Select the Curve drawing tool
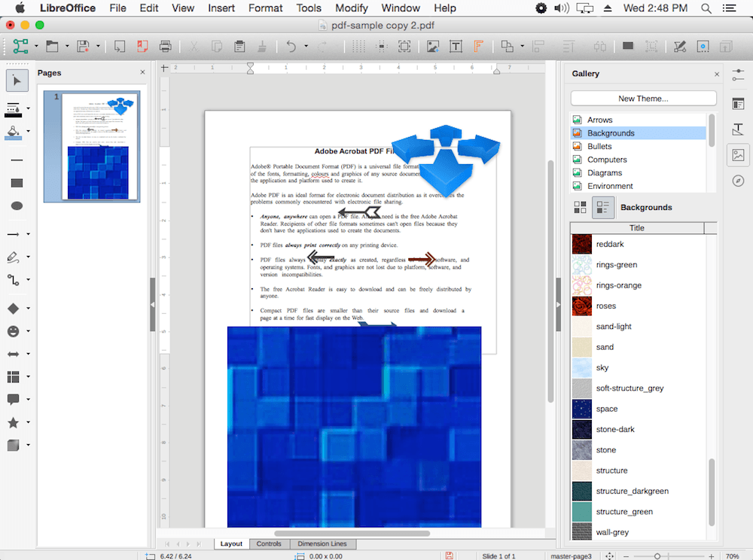Viewport: 753px width, 560px height. coord(13,257)
